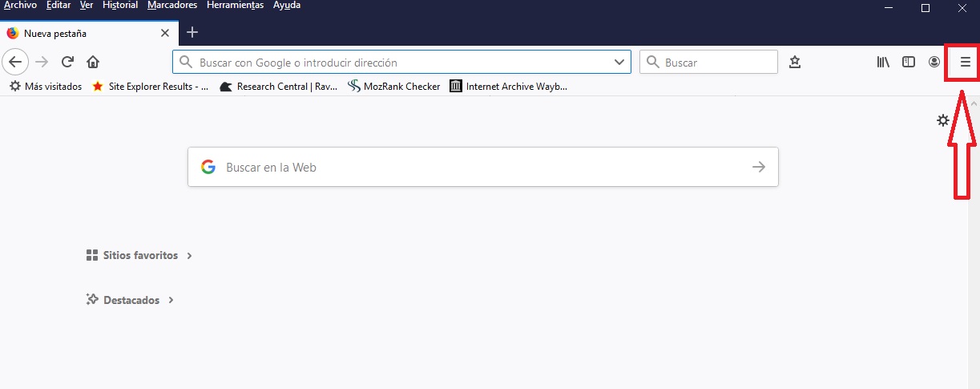
Task: Click the Destacados sparkle icon
Action: (91, 300)
